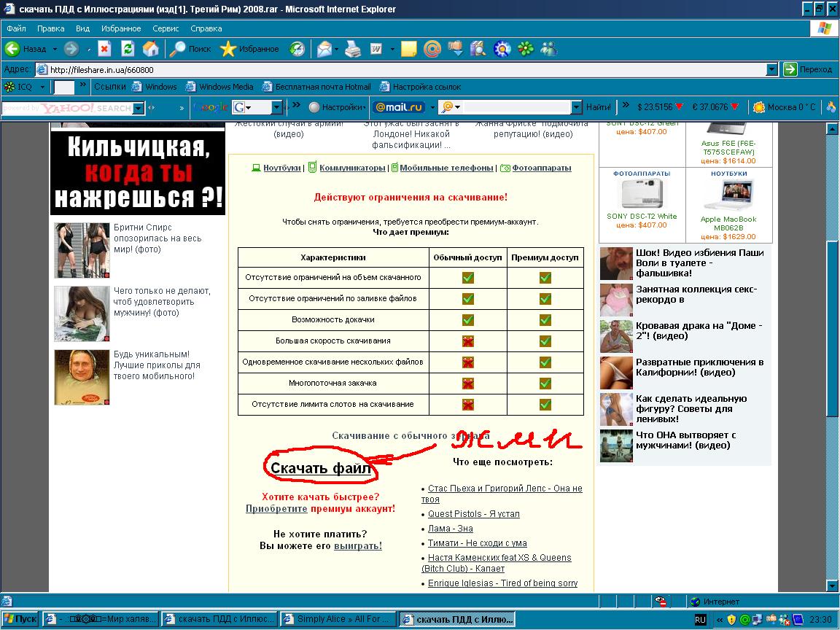Open the Mail envelope dropdown arrow

[x=336, y=50]
